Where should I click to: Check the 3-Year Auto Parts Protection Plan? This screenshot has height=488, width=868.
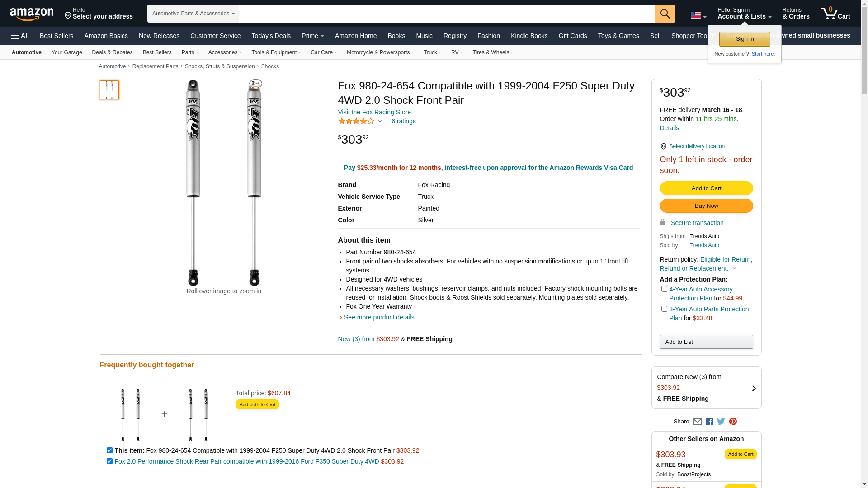(x=664, y=309)
